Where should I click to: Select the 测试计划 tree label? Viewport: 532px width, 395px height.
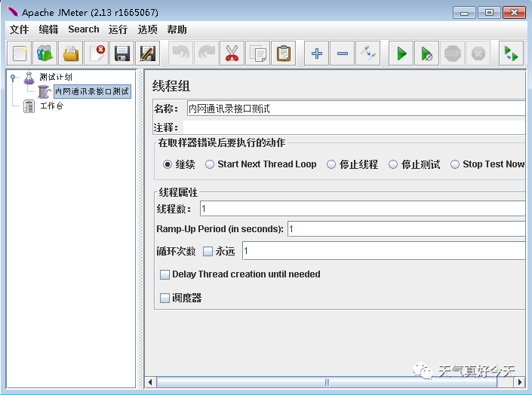pyautogui.click(x=56, y=77)
